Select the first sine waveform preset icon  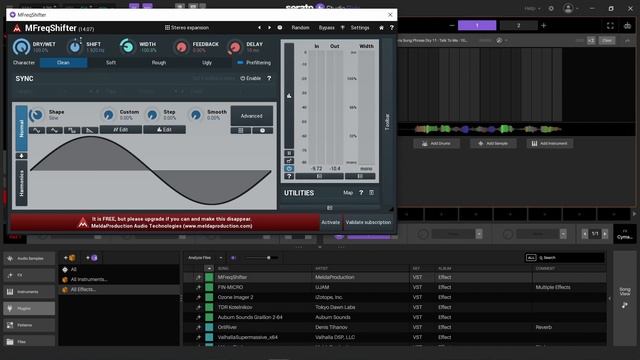click(x=36, y=130)
